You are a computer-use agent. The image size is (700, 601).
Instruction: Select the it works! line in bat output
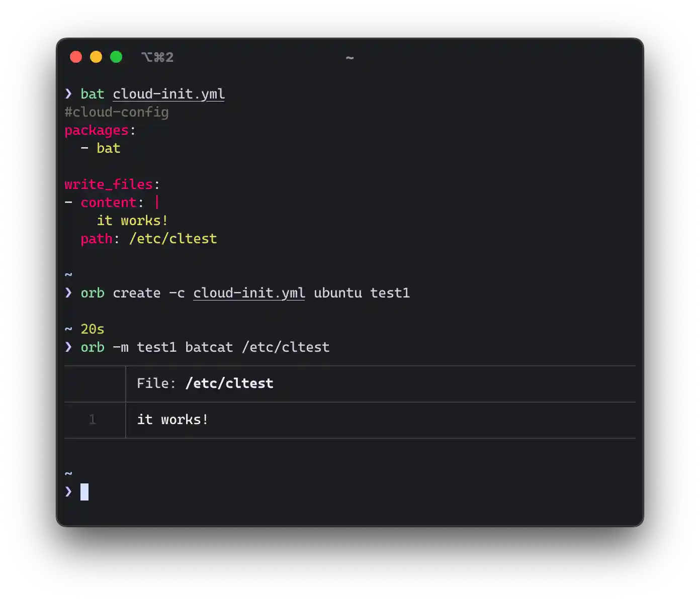tap(172, 420)
